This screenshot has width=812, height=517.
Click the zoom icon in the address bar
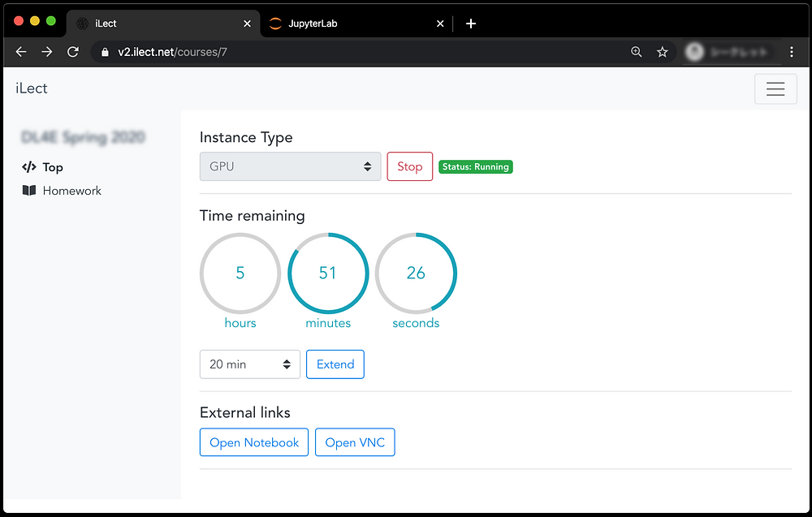pos(637,51)
